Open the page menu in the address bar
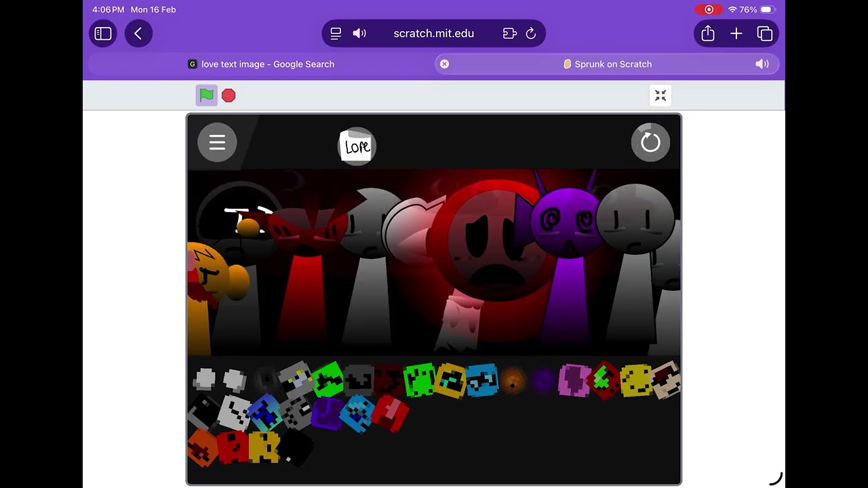This screenshot has height=488, width=868. point(336,33)
